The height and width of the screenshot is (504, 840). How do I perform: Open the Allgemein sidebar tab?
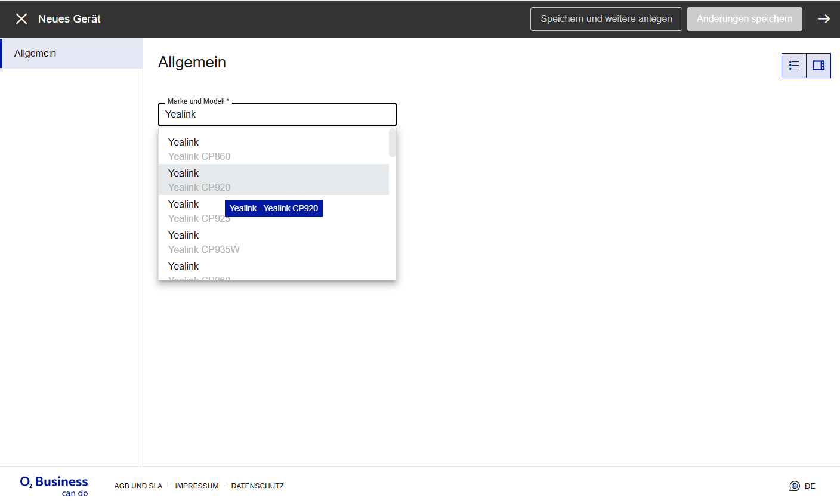[x=72, y=54]
